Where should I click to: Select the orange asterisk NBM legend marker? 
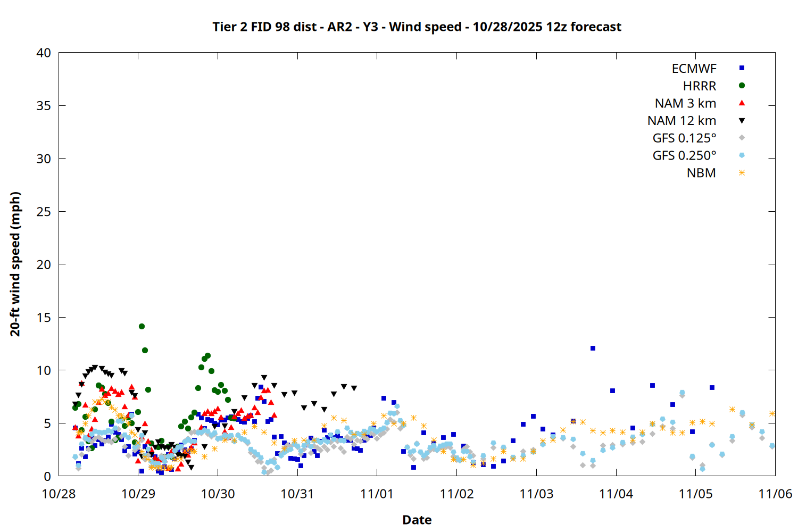point(742,173)
